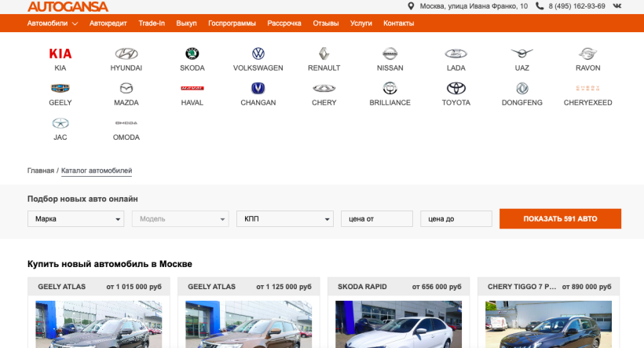Call the phone number 8 (495) 162-93-69
Screen dimensions: 644x348
576,6
